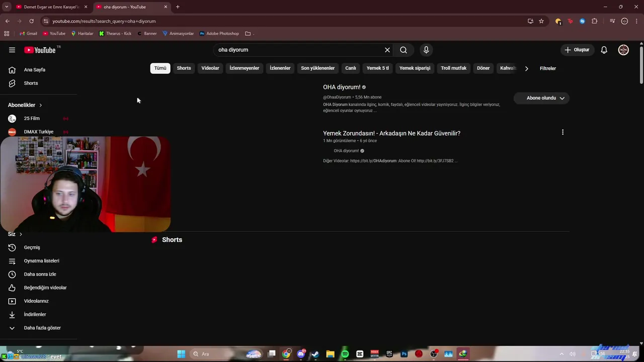
Task: Open DMAX Türkiye subscription channel
Action: coord(39,132)
